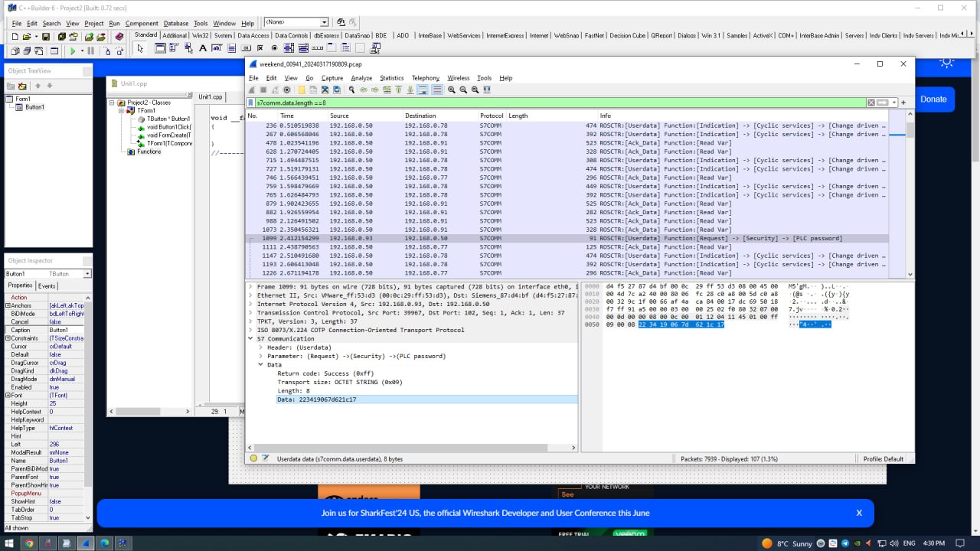Open recent display filters dropdown arrow
The width and height of the screenshot is (980, 551).
coord(893,103)
